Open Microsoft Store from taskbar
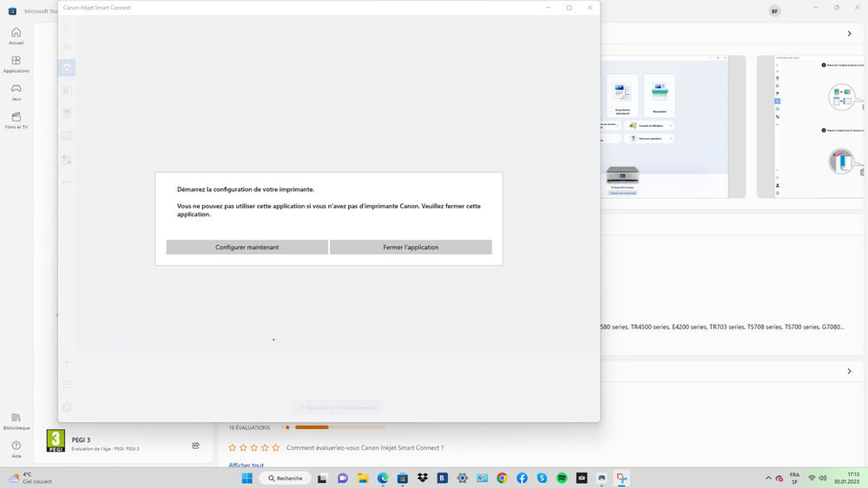The image size is (868, 488). pyautogui.click(x=403, y=478)
